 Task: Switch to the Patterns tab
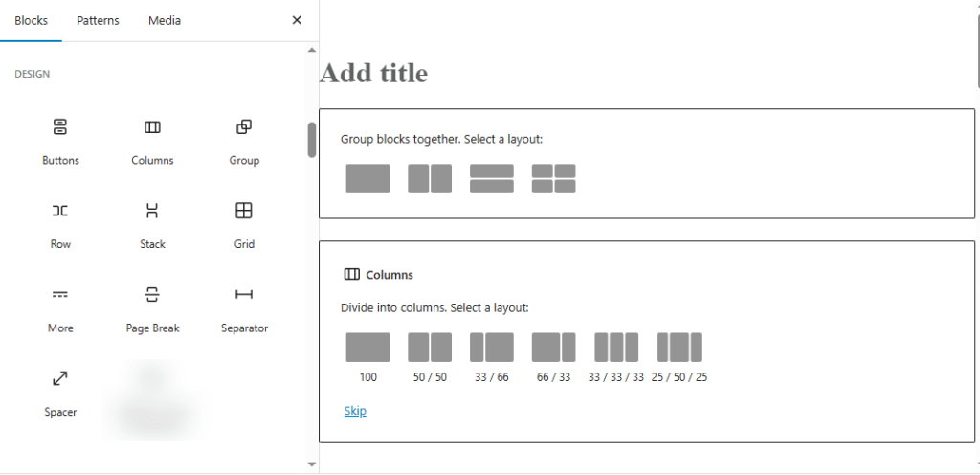tap(98, 20)
